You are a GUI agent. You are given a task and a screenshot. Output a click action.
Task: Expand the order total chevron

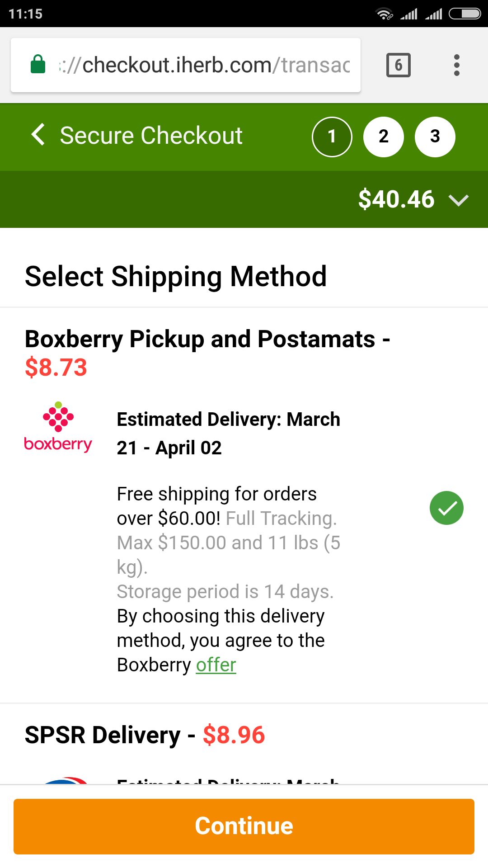[459, 200]
